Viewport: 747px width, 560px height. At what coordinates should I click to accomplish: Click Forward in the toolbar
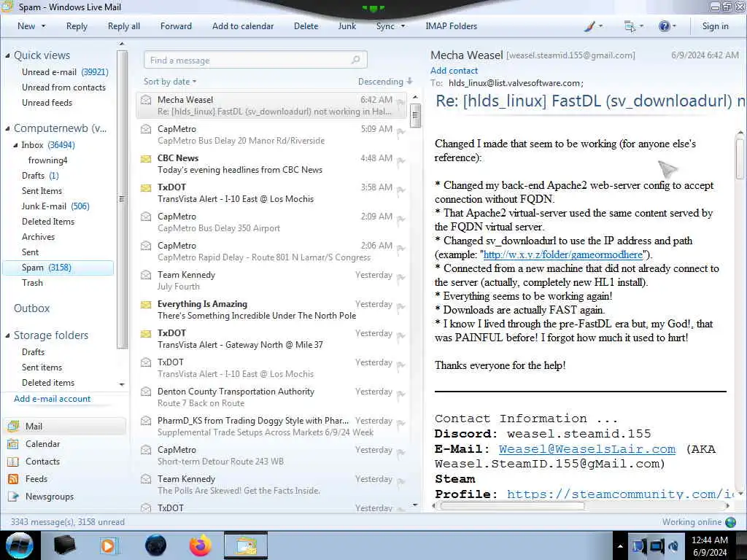(x=176, y=26)
